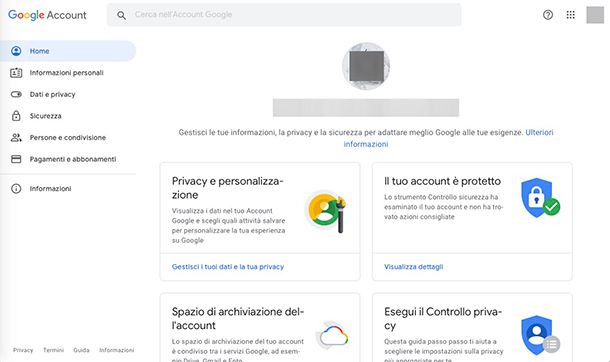Click the Home person icon in sidebar

(x=16, y=51)
